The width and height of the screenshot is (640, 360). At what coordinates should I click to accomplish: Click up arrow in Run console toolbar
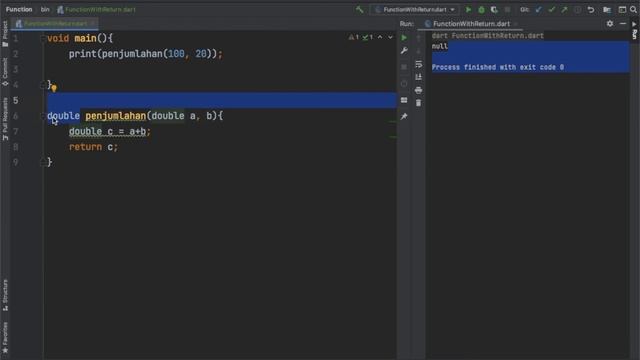pos(418,38)
